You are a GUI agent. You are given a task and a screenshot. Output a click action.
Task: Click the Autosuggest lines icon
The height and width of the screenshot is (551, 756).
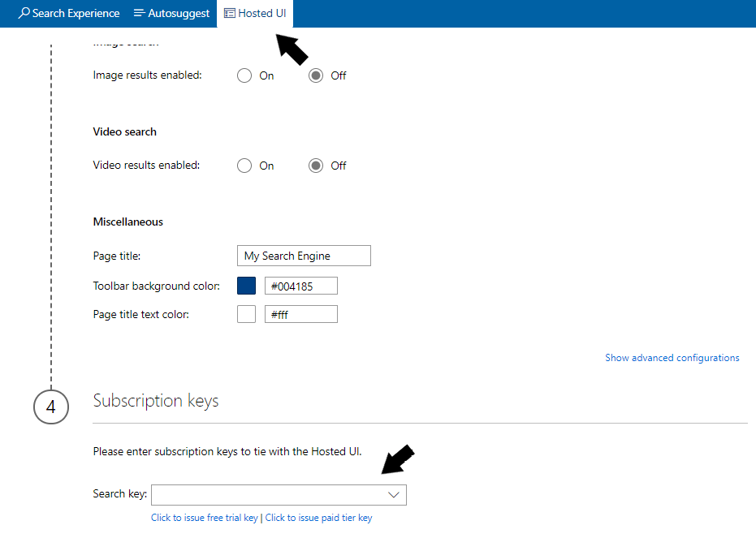coord(139,14)
